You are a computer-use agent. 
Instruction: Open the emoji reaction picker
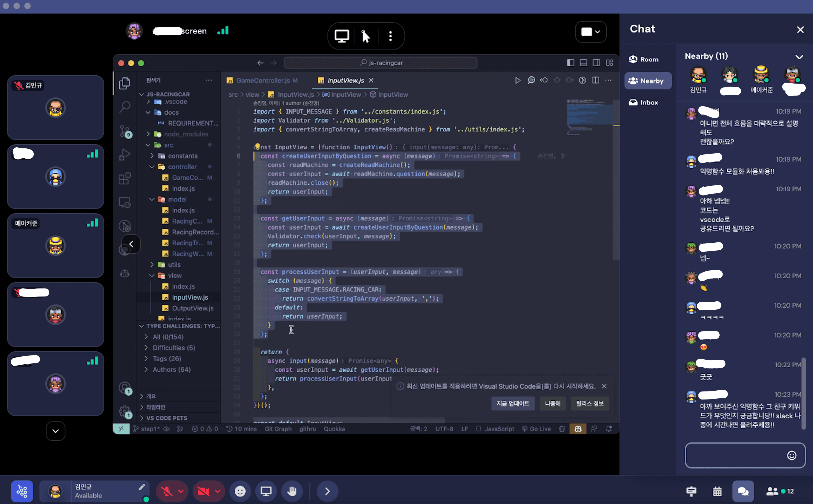coord(240,491)
